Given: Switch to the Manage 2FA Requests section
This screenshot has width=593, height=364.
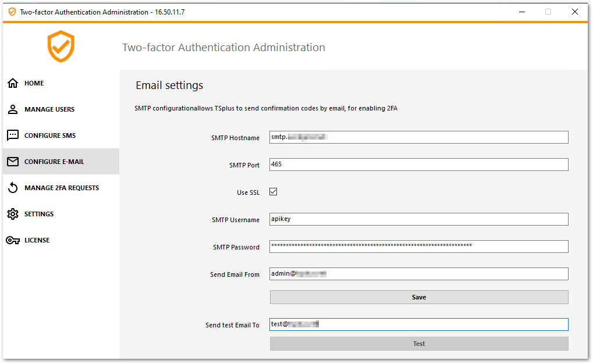Looking at the screenshot, I should coord(61,187).
